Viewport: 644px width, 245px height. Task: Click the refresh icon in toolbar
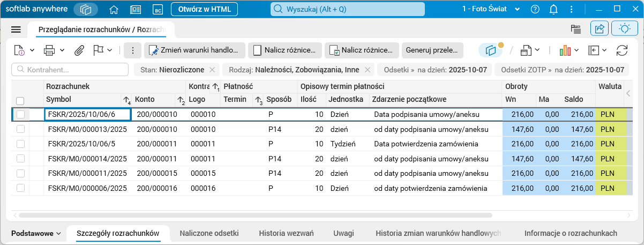click(621, 50)
